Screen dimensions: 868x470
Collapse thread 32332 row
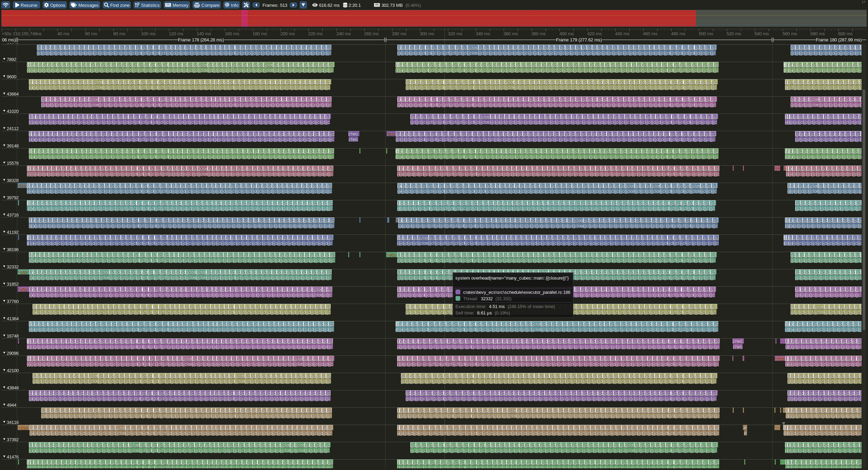4,267
